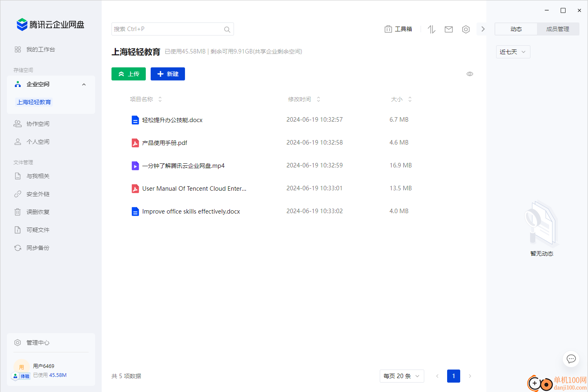Click the 安全外链 link icon
Viewport: 588px width, 392px height.
[x=18, y=194]
